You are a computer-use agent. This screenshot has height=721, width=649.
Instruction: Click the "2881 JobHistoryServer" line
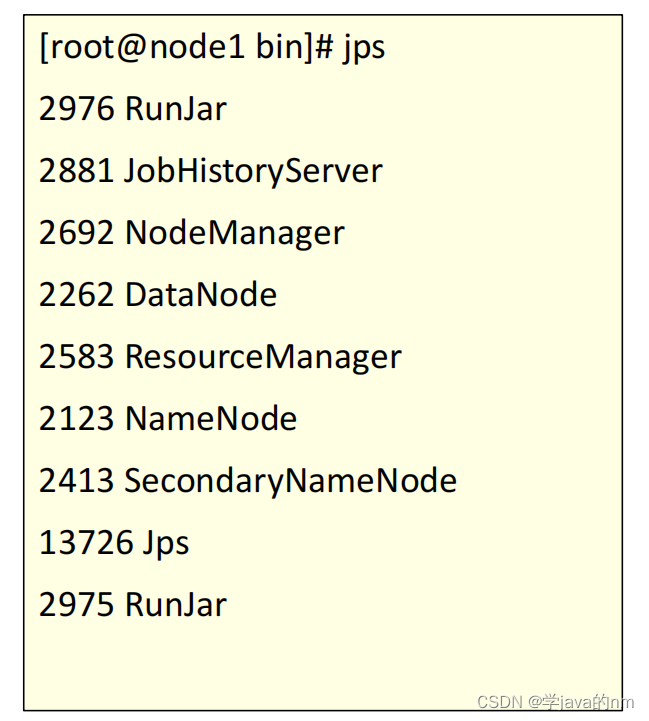211,172
